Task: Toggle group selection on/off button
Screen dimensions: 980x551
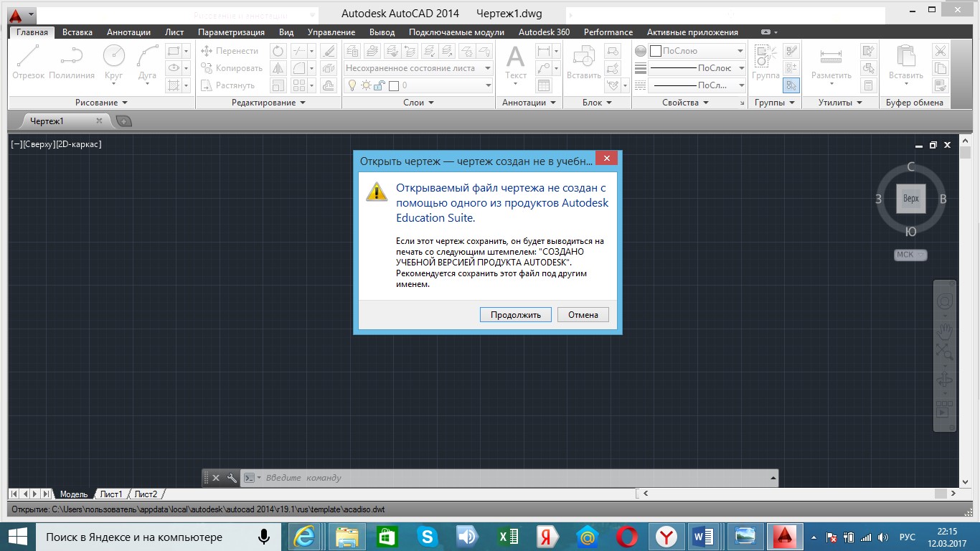Action: click(x=791, y=85)
